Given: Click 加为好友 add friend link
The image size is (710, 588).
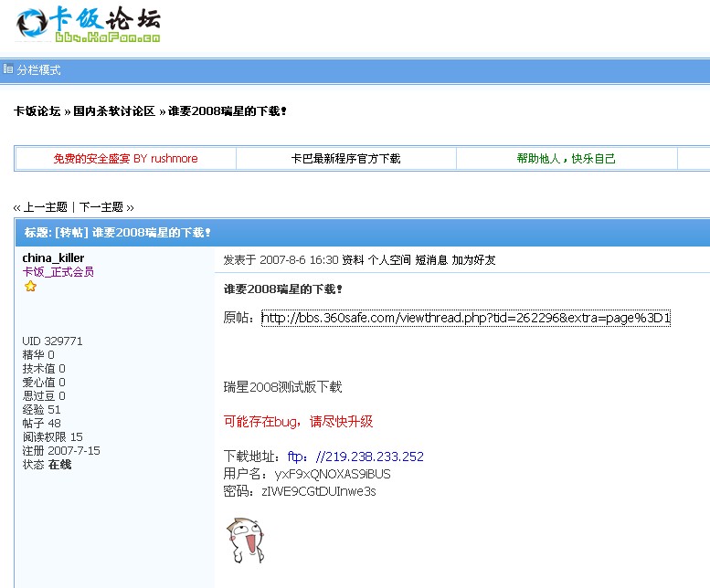Looking at the screenshot, I should (473, 259).
